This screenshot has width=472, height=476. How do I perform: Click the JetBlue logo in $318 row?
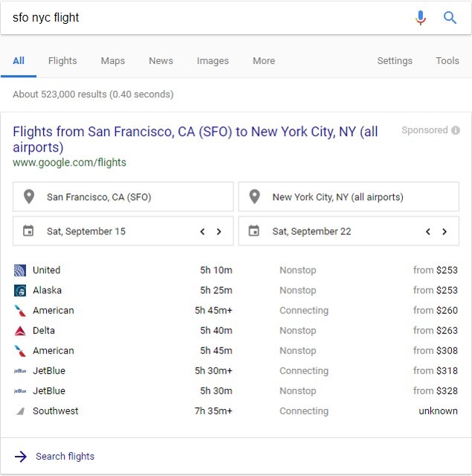click(20, 371)
